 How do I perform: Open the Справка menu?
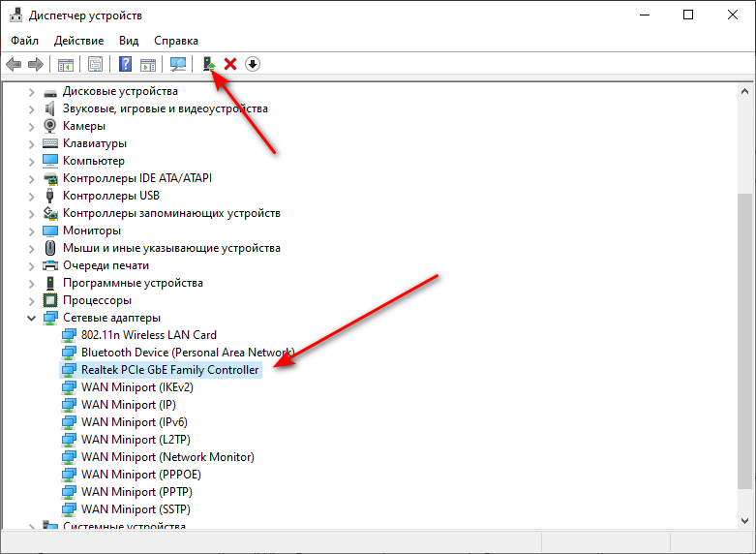(175, 41)
